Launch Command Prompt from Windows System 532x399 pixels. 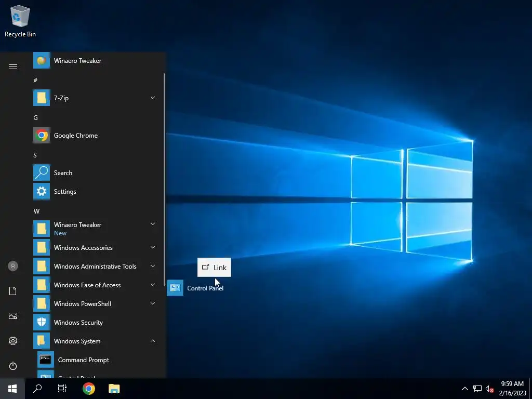click(84, 360)
